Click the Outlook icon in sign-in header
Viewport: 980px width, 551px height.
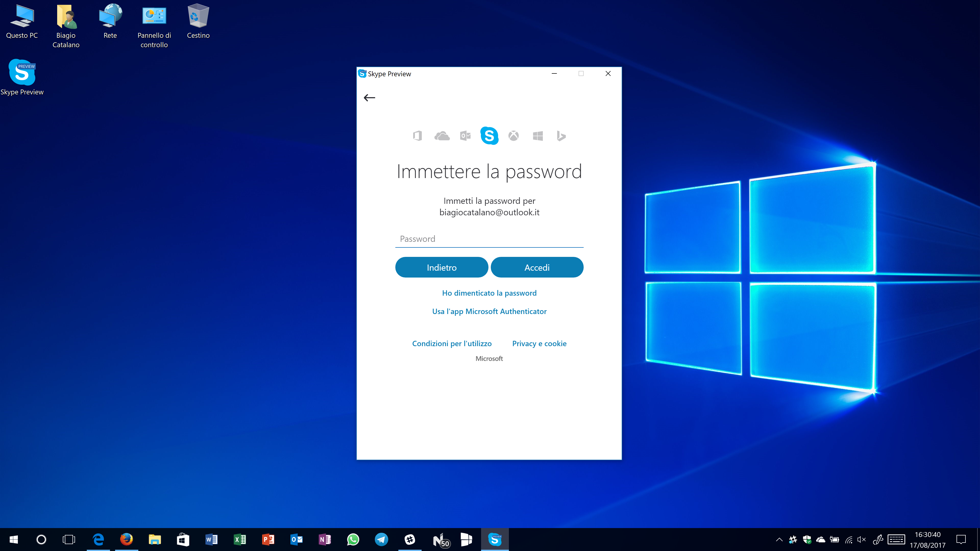pyautogui.click(x=465, y=136)
